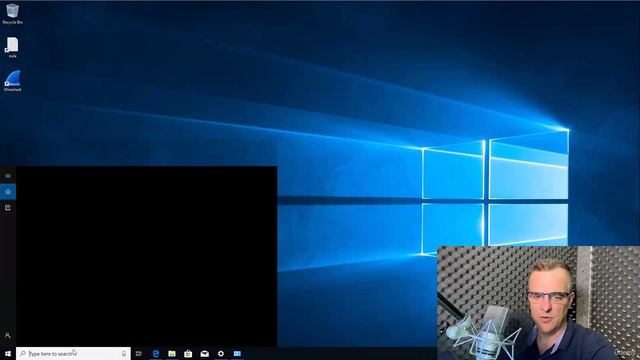The width and height of the screenshot is (640, 360).
Task: Open Task View on the taskbar
Action: tap(139, 353)
